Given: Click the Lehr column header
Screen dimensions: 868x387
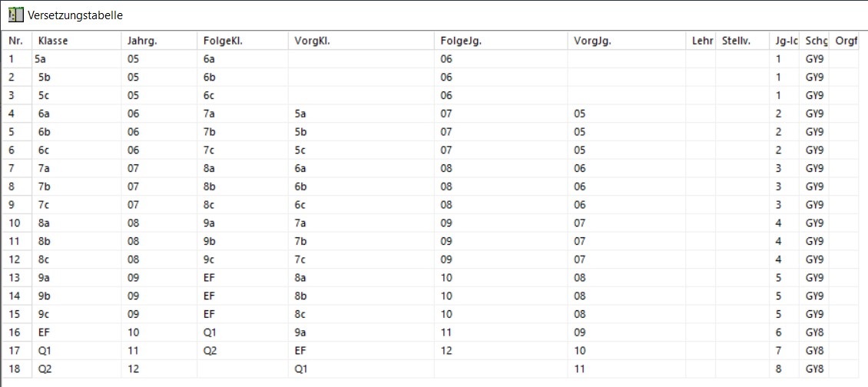Looking at the screenshot, I should click(x=701, y=41).
